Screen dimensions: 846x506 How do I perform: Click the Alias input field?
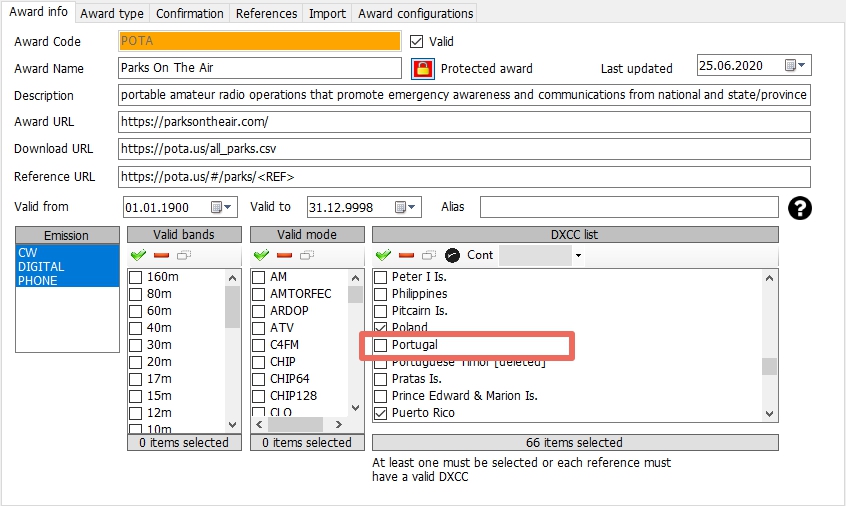coord(629,207)
